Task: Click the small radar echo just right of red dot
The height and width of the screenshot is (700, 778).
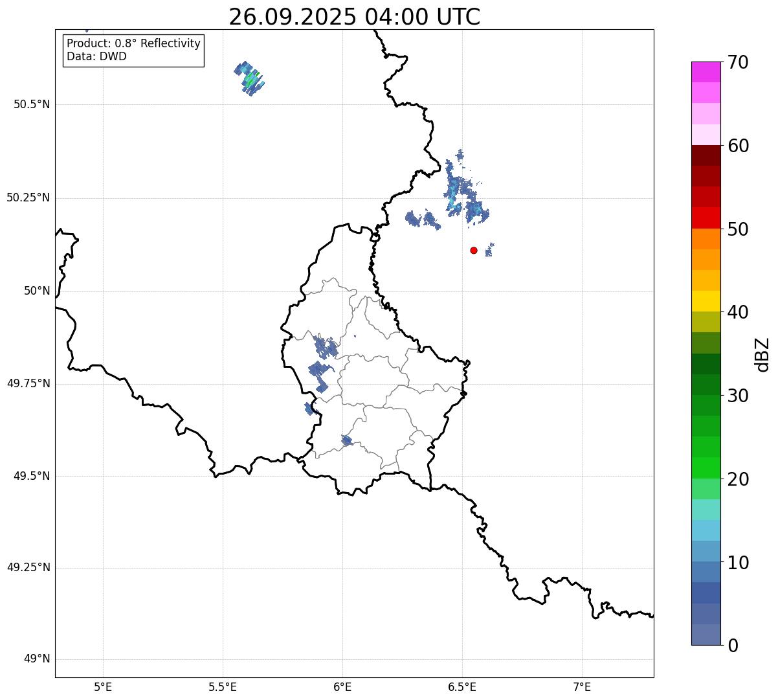Action: pos(490,249)
